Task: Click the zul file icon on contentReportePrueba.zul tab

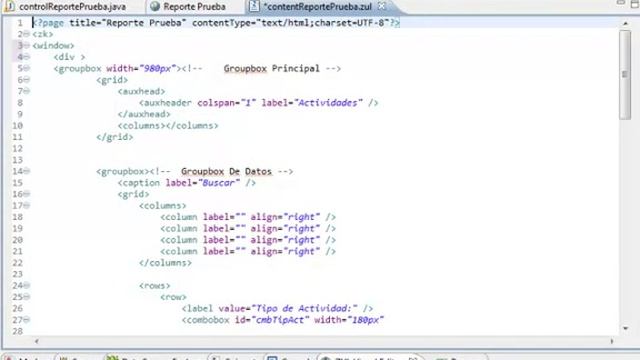Action: (254, 6)
